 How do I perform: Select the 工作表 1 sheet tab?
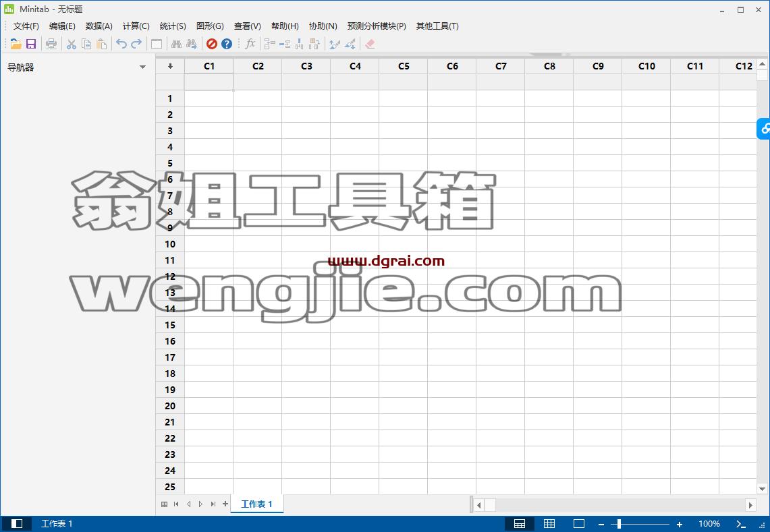[257, 504]
